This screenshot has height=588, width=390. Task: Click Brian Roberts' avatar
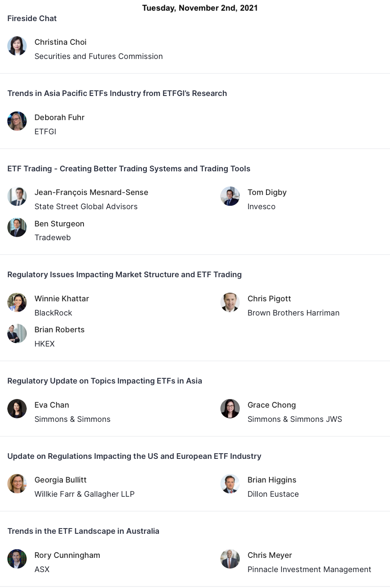coord(17,334)
